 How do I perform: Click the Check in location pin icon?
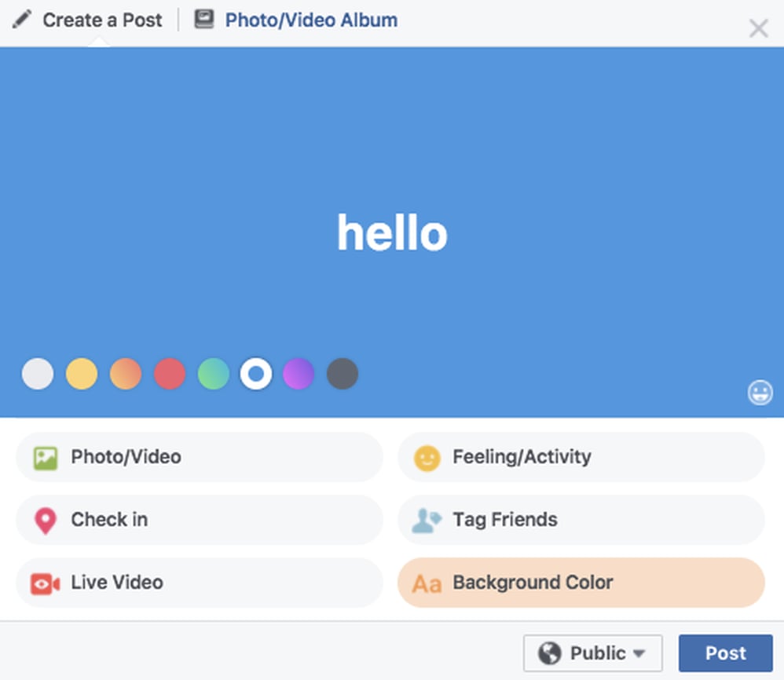click(46, 519)
